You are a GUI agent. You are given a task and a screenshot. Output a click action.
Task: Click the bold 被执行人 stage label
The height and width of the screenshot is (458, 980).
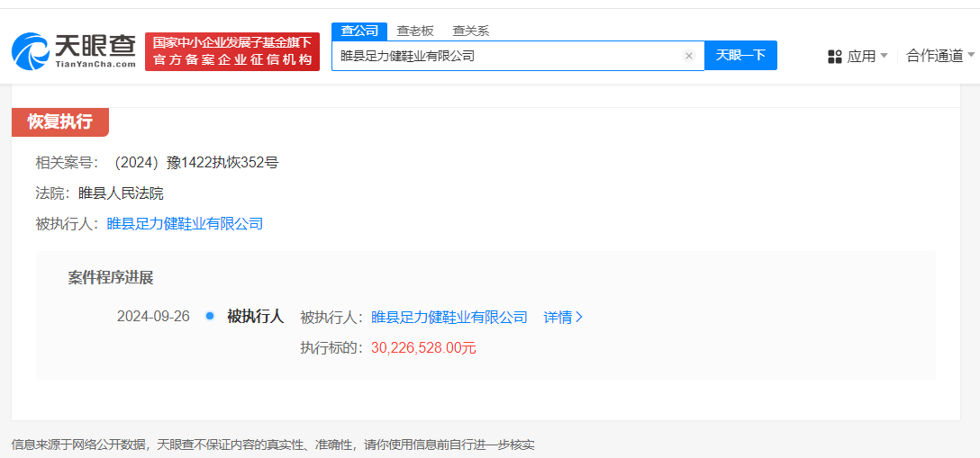256,317
